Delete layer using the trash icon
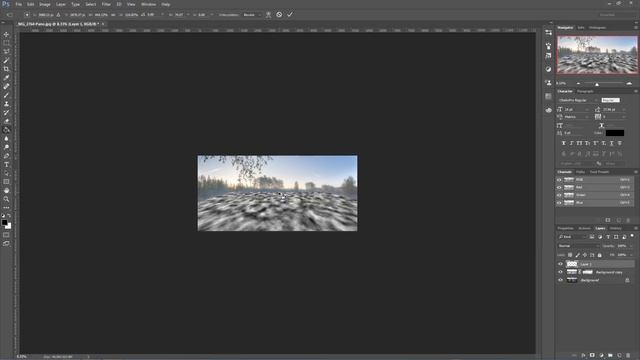640x360 pixels. pyautogui.click(x=628, y=356)
